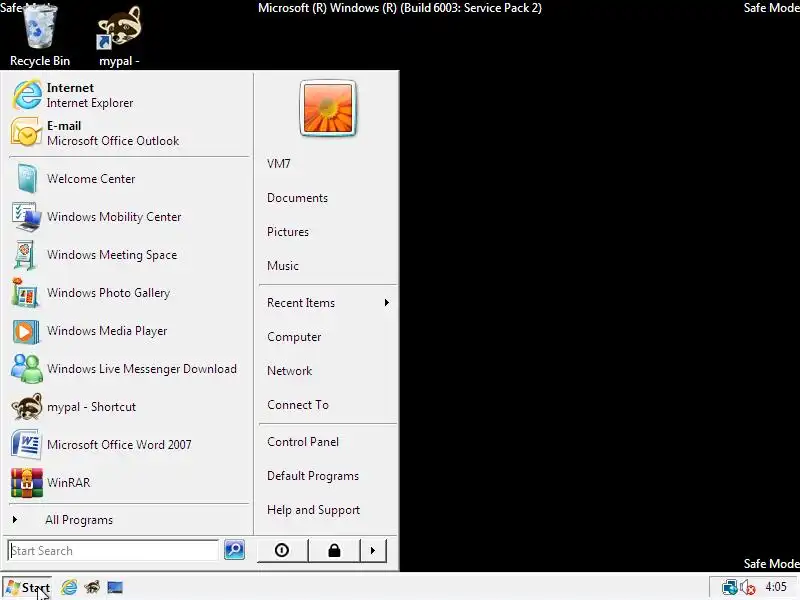Launch WinRAR from Start menu
Image resolution: width=800 pixels, height=600 pixels.
(x=129, y=483)
